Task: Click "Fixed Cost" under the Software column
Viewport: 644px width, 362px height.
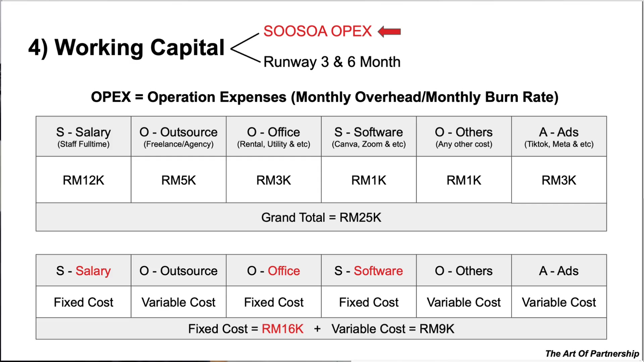Action: (x=369, y=302)
